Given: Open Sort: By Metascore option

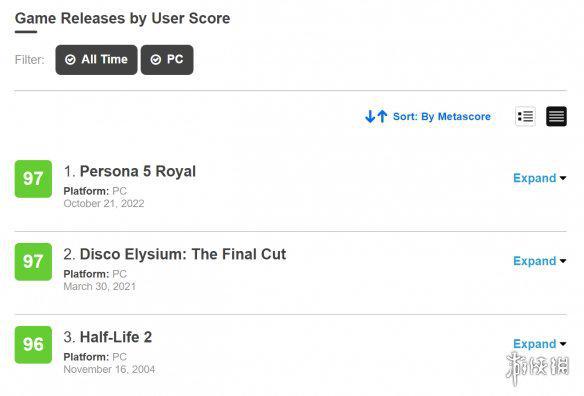Looking at the screenshot, I should [442, 117].
